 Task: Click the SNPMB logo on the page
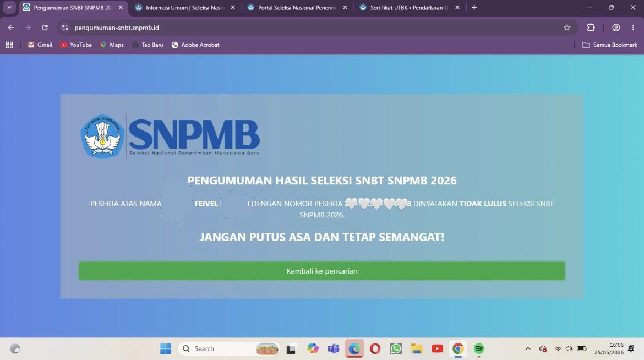coord(171,137)
